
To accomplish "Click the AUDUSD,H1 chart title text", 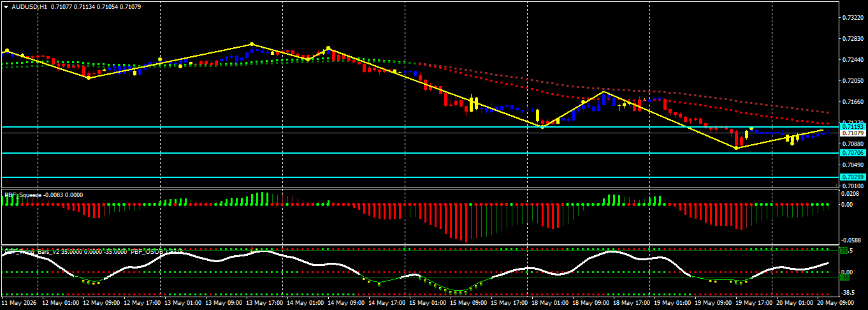I will (x=29, y=6).
